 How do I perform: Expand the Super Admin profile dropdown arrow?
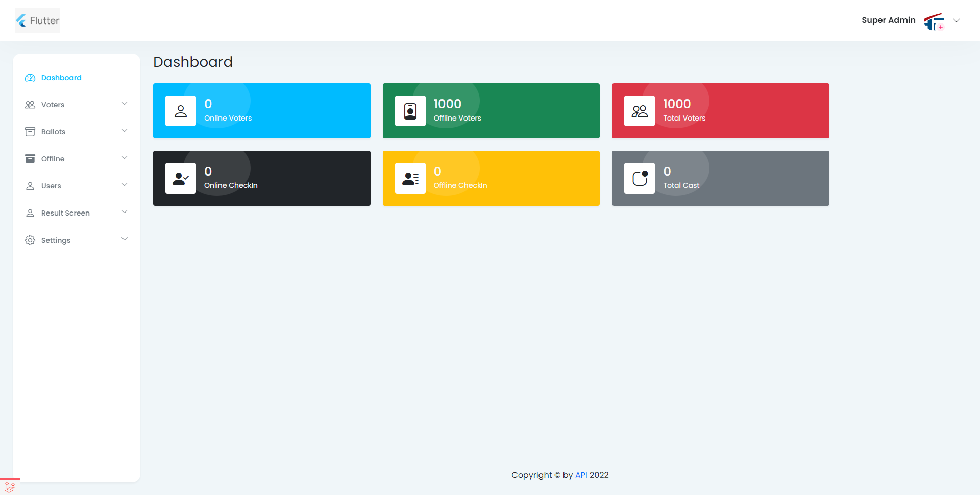(957, 20)
